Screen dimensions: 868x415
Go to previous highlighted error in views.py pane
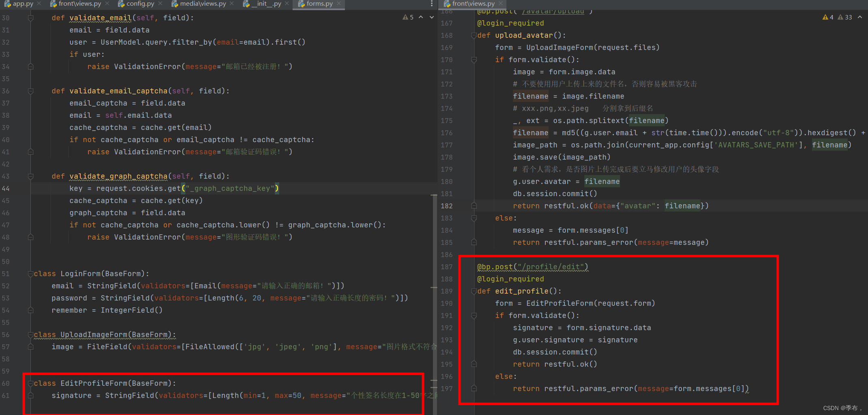coord(860,17)
